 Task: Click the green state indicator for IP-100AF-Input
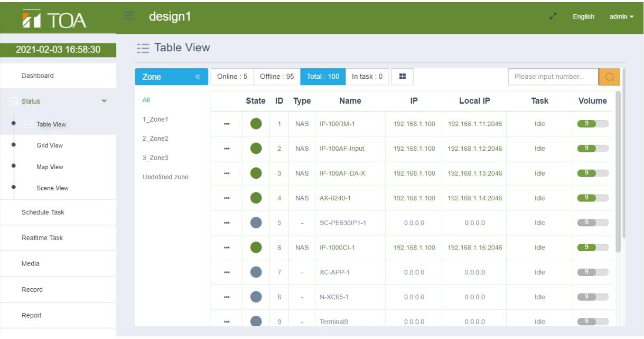point(256,149)
